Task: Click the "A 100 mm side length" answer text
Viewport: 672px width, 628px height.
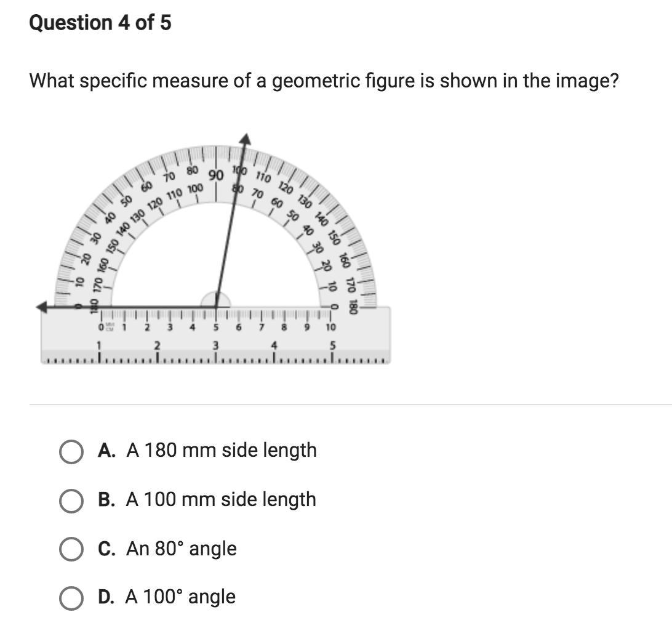Action: pos(221,499)
